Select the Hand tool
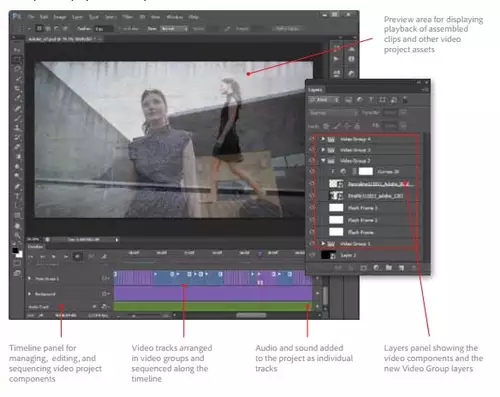 click(x=17, y=226)
